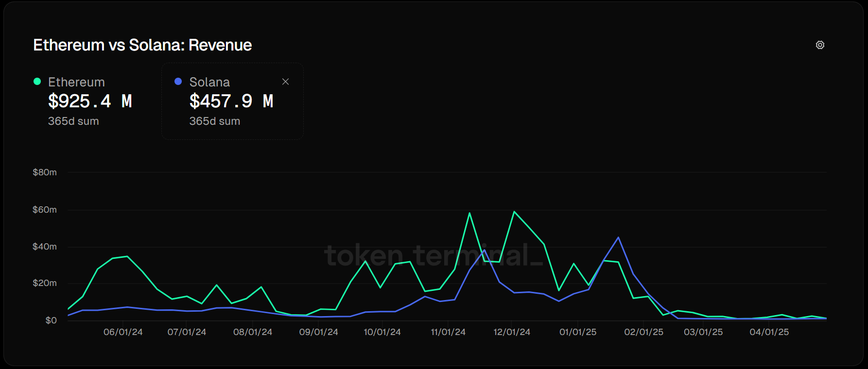The image size is (868, 369).
Task: Select the Ethereum series label
Action: (76, 82)
